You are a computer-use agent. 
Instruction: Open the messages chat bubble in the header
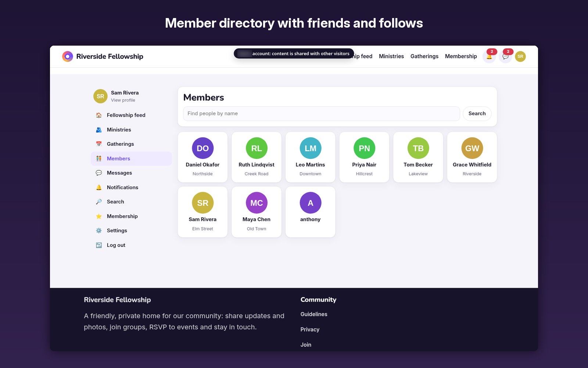click(x=505, y=57)
